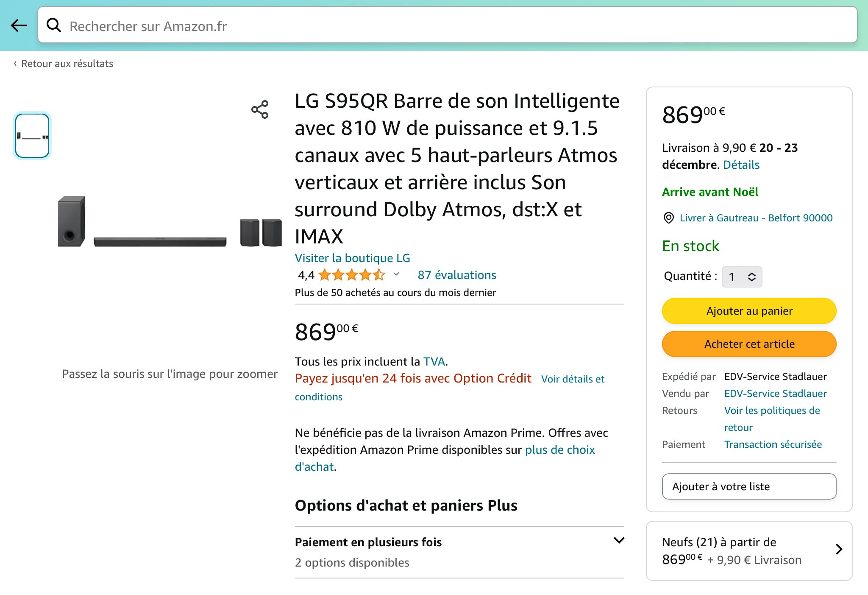
Task: Click Transaction sécurisée payment link
Action: tap(773, 444)
